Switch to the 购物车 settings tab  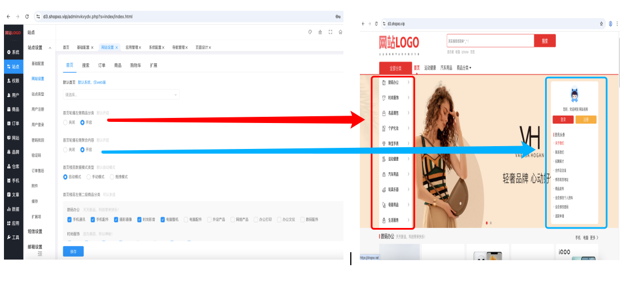coord(136,65)
